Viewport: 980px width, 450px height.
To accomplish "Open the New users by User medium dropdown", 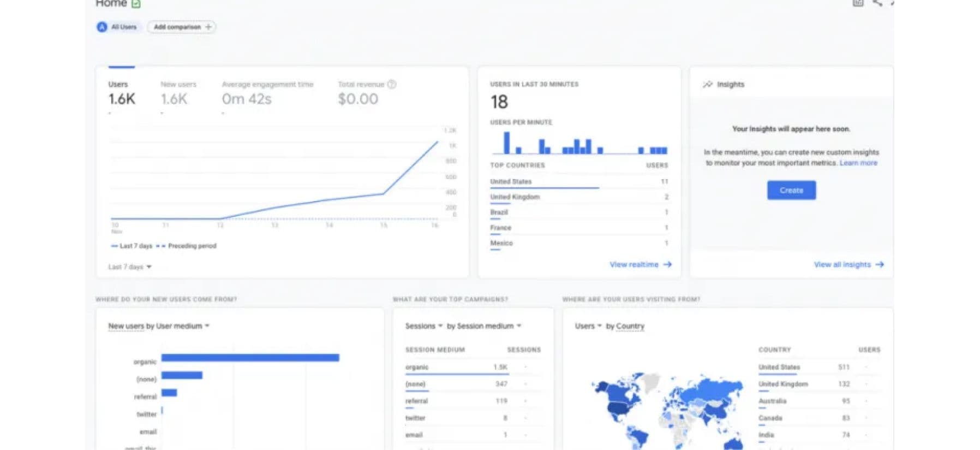I will click(159, 326).
